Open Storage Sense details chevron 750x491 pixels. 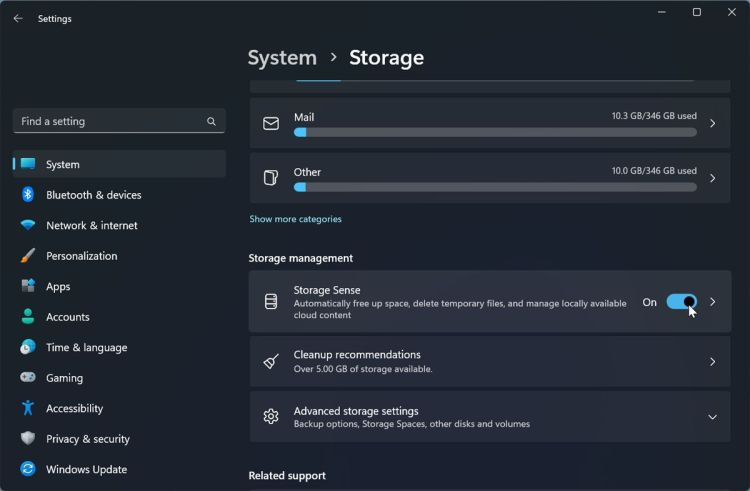point(713,302)
